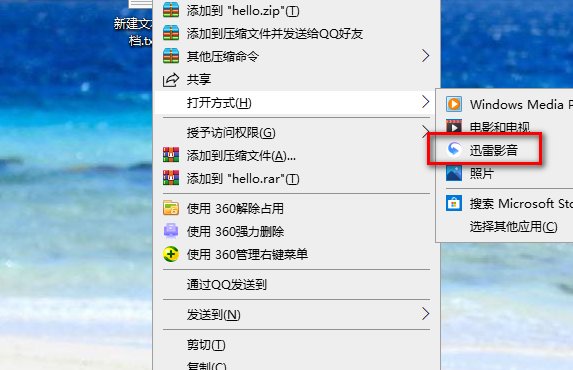Click the green 360 icon for 管理右键菜单

click(171, 254)
